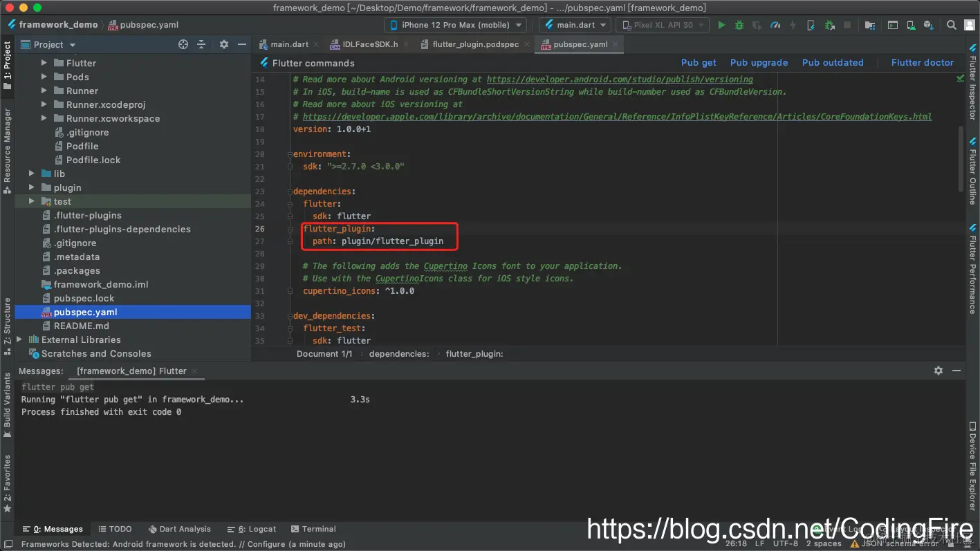The width and height of the screenshot is (980, 551).
Task: Open the AVD Manager icon
Action: (x=911, y=25)
